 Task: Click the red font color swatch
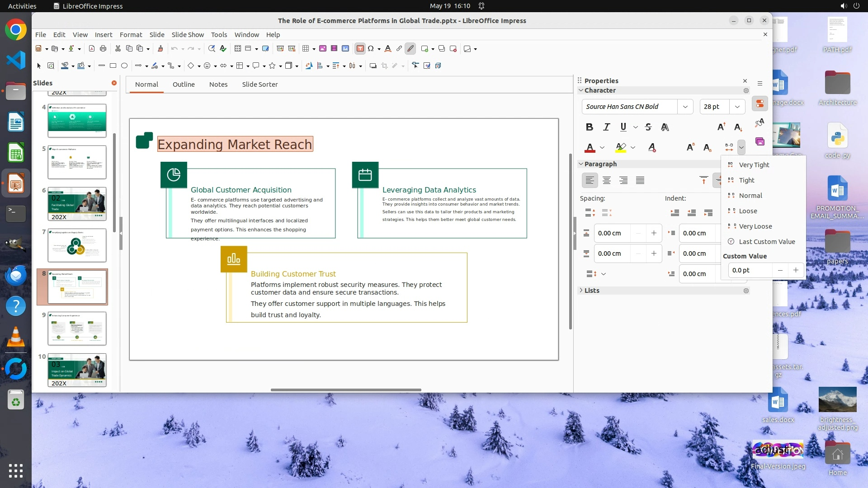[x=590, y=148]
